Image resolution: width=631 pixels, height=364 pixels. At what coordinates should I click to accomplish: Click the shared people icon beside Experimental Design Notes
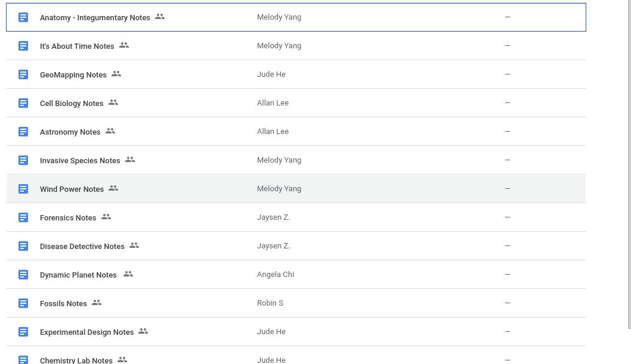[143, 331]
